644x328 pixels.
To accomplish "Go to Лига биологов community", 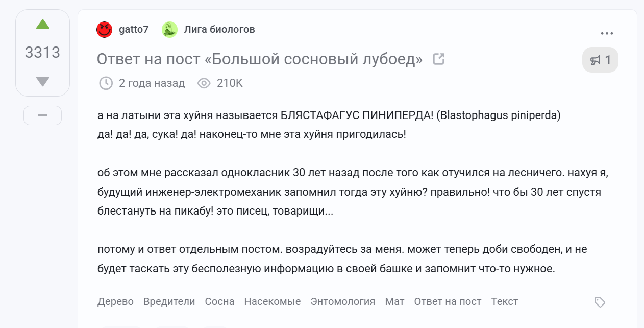I will pos(219,30).
